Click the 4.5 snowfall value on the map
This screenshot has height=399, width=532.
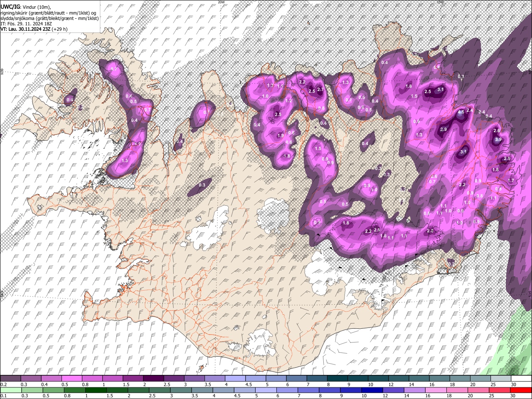tap(461, 112)
